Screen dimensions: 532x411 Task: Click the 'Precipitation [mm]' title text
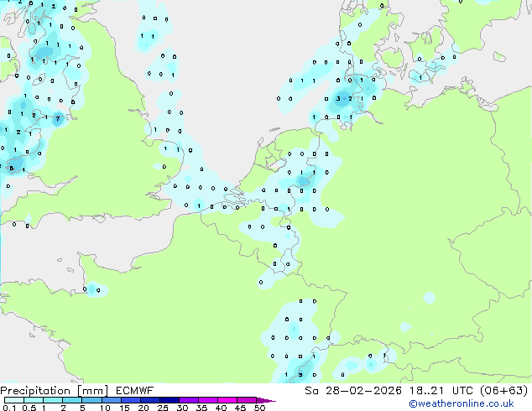point(55,391)
